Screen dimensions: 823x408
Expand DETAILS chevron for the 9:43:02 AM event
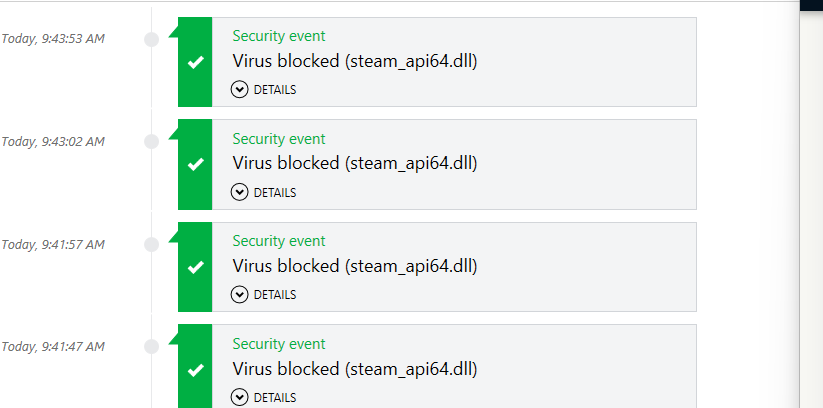(239, 192)
